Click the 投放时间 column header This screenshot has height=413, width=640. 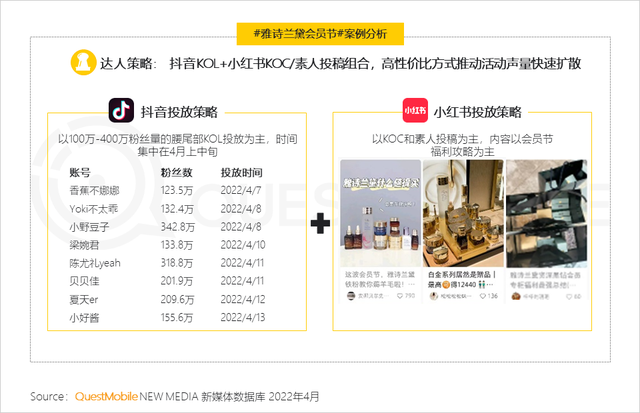(x=242, y=172)
